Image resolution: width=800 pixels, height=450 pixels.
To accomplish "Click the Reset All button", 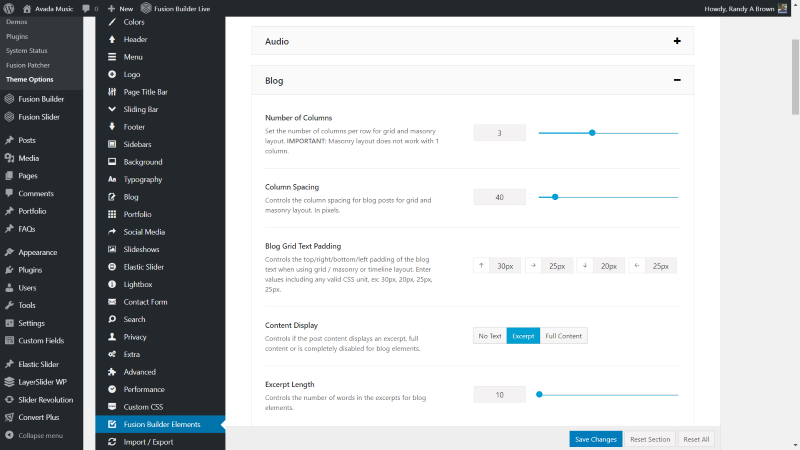I will 696,439.
